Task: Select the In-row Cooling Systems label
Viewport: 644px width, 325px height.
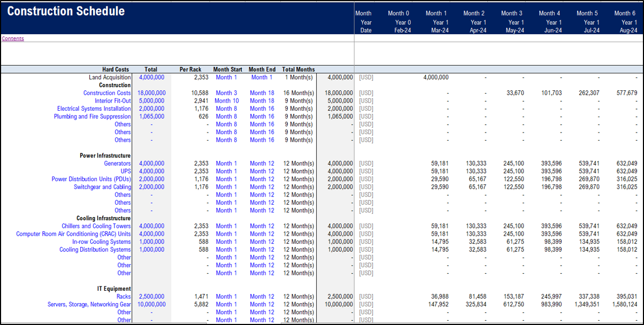Action: tap(102, 242)
